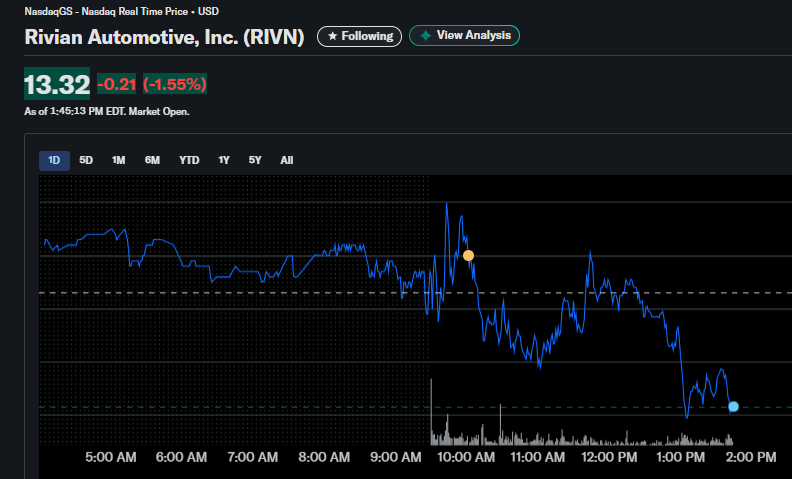Viewport: 792px width, 479px height.
Task: Click the light blue current price dot
Action: tap(733, 406)
